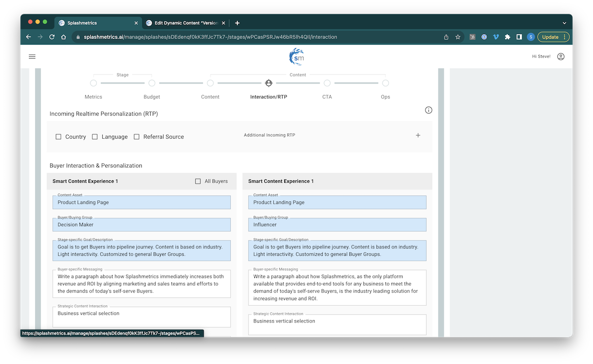
Task: Jump to the CTA step
Action: [x=327, y=83]
